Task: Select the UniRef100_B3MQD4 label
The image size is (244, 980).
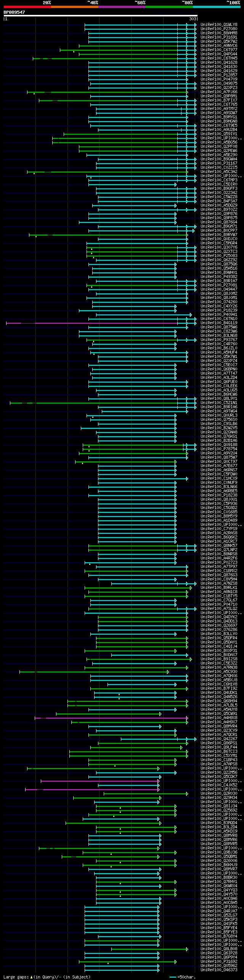Action: click(219, 823)
